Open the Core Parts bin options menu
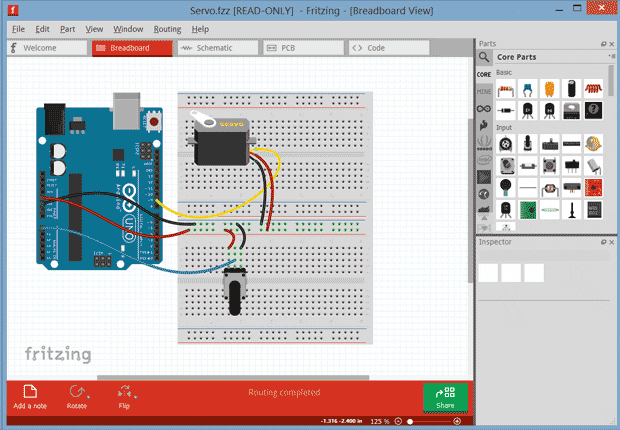This screenshot has width=620, height=430. click(611, 58)
